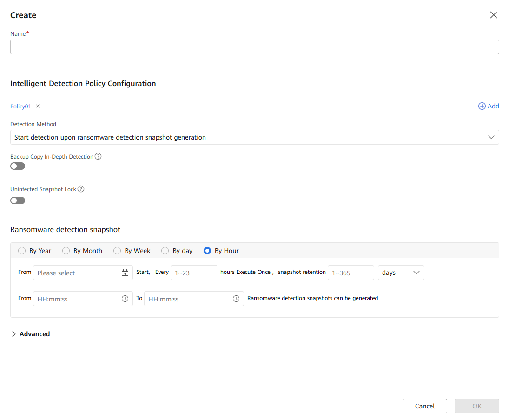Open the Detection Method dropdown

click(254, 137)
